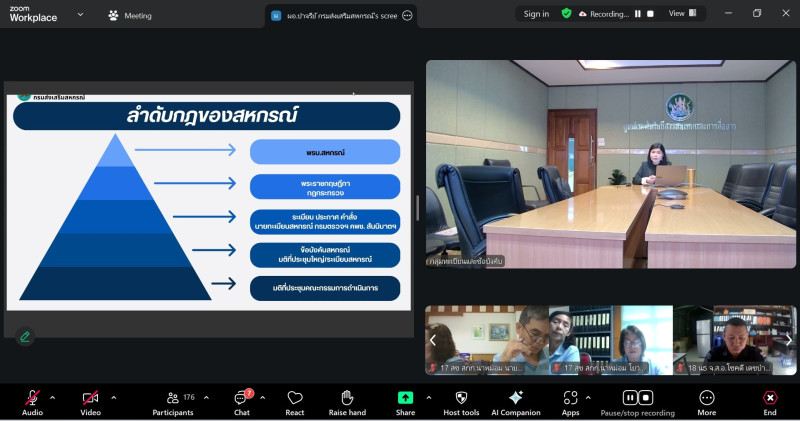The image size is (800, 421).
Task: Unmute the microphone with Audio button
Action: click(x=32, y=400)
